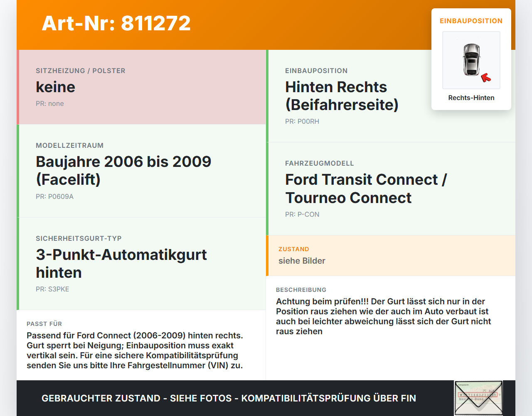This screenshot has height=416, width=532.
Task: Select '3-Punkt-Automatikgurt hinten' value
Action: pyautogui.click(x=121, y=264)
